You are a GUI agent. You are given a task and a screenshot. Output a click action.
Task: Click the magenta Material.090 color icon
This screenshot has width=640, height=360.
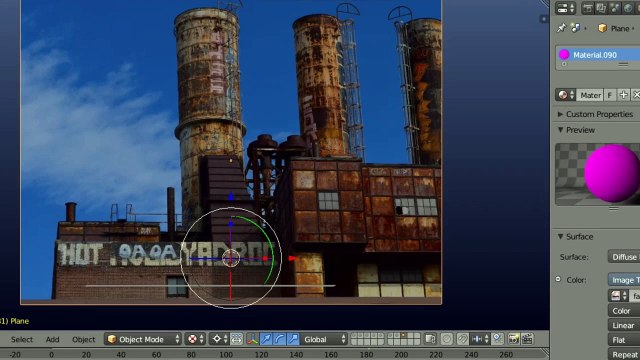tap(564, 55)
